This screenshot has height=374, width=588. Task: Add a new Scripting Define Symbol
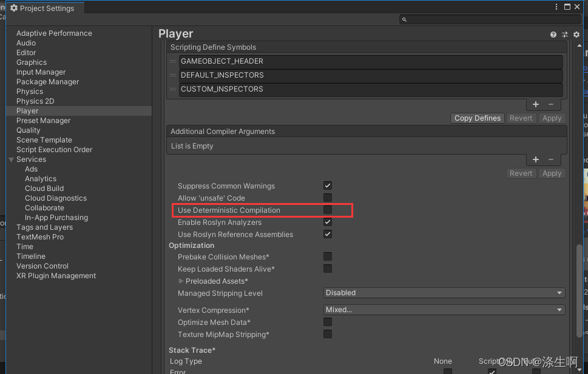pyautogui.click(x=535, y=104)
